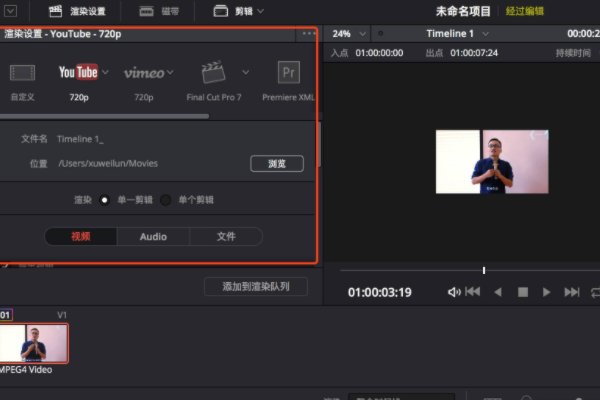This screenshot has height=400, width=600.
Task: Expand the Final Cut Pro preset dropdown
Action: [x=246, y=72]
